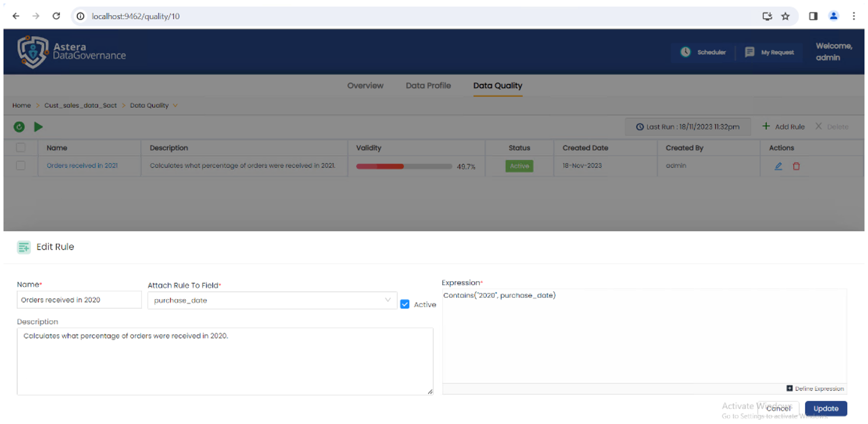The width and height of the screenshot is (868, 424).
Task: Reload the page with refresh icon
Action: (57, 16)
